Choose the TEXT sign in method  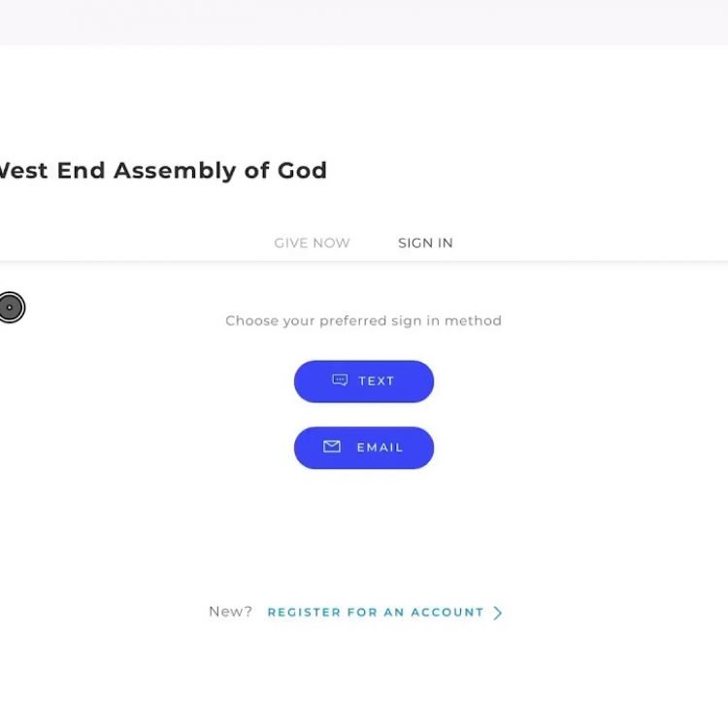click(x=364, y=381)
